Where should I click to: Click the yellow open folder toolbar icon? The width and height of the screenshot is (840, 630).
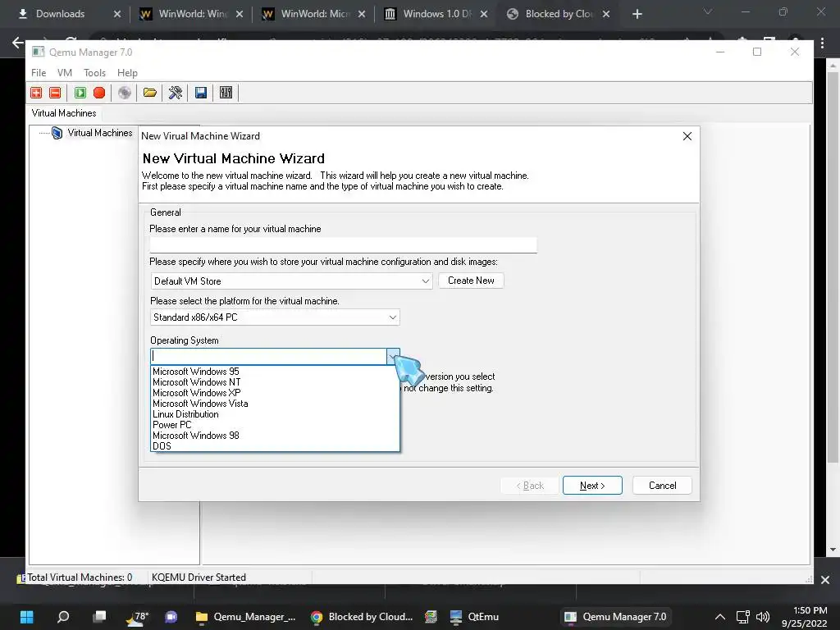(150, 93)
